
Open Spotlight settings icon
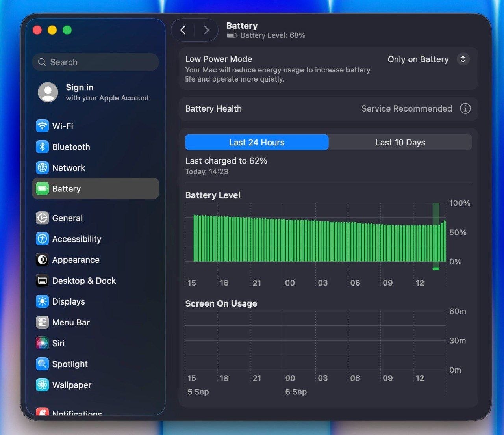[x=42, y=364]
